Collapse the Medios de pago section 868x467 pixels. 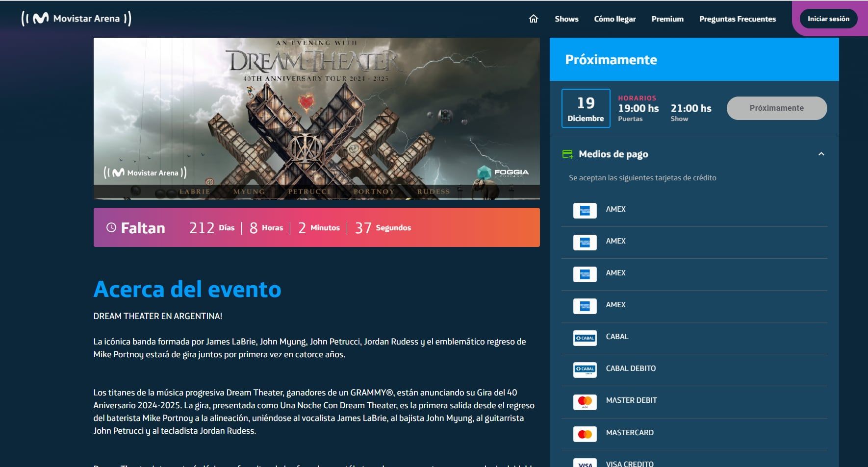821,154
